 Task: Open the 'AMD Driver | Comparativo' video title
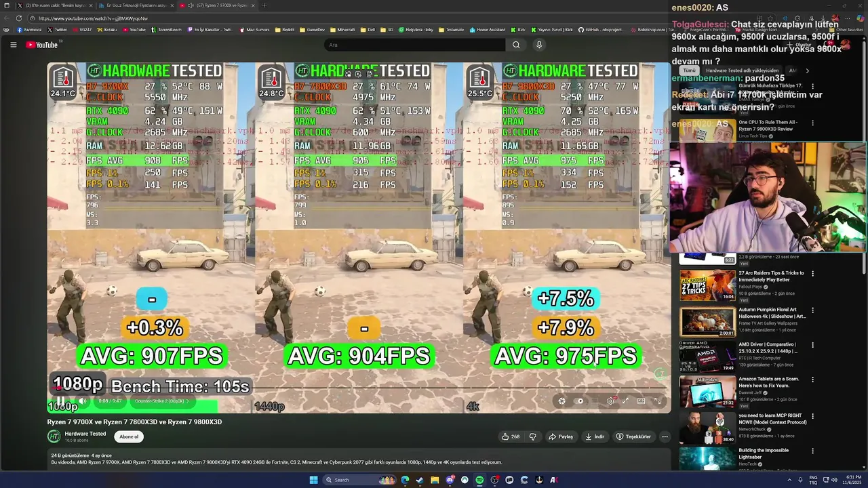[768, 347]
